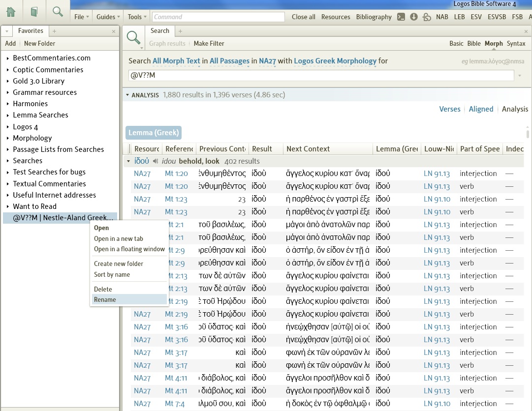
Task: Click New Folder in Favorites
Action: click(39, 43)
